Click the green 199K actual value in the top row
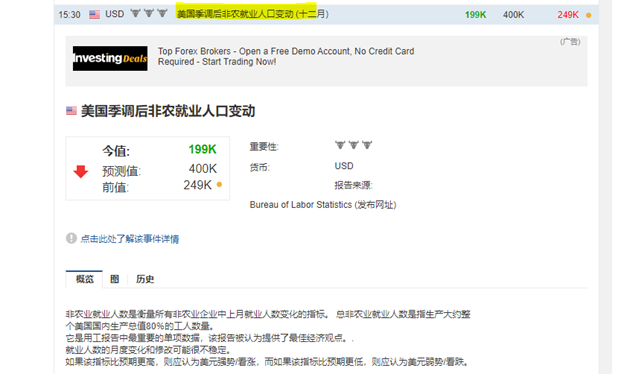This screenshot has width=624, height=374. [476, 15]
